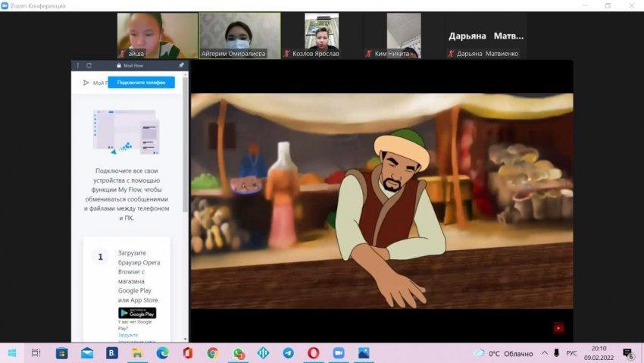This screenshot has height=363, width=644.
Task: Select Козлов Ярослав's video thumbnail
Action: 321,36
